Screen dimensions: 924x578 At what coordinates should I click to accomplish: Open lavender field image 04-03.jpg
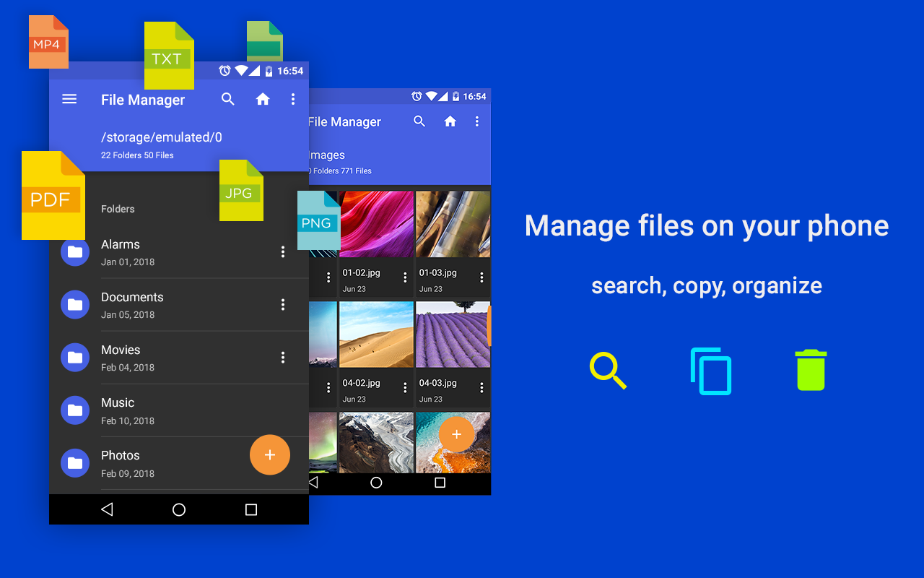pos(453,335)
